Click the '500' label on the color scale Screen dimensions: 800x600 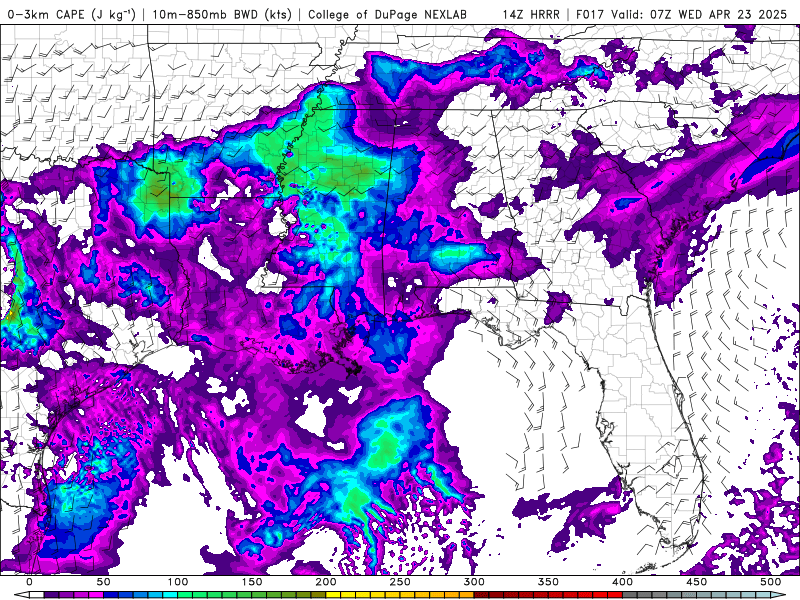[x=770, y=582]
